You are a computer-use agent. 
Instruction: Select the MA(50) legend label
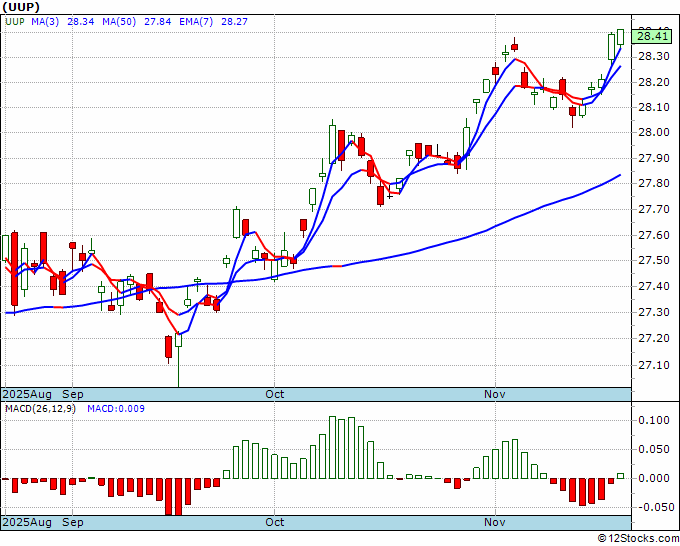tap(119, 22)
